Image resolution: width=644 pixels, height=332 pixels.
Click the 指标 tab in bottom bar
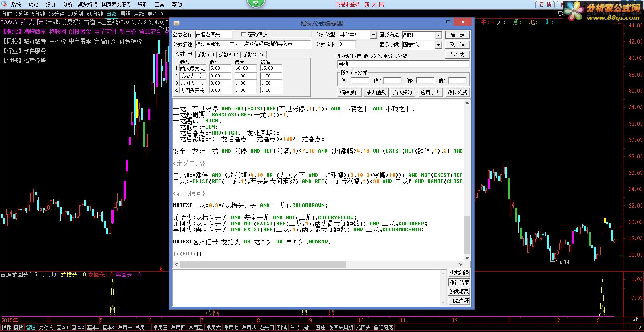coord(6,328)
